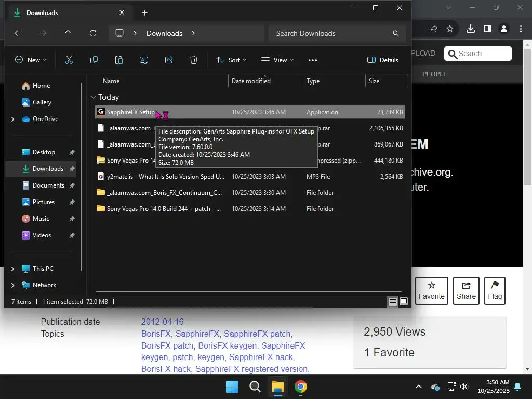The height and width of the screenshot is (399, 532).
Task: Switch to details list view icon in status bar
Action: point(393,301)
